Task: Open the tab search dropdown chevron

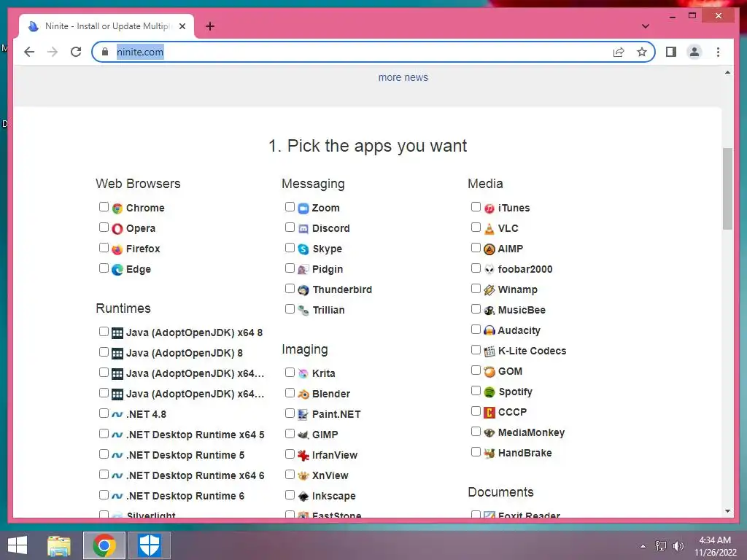Action: click(x=646, y=26)
